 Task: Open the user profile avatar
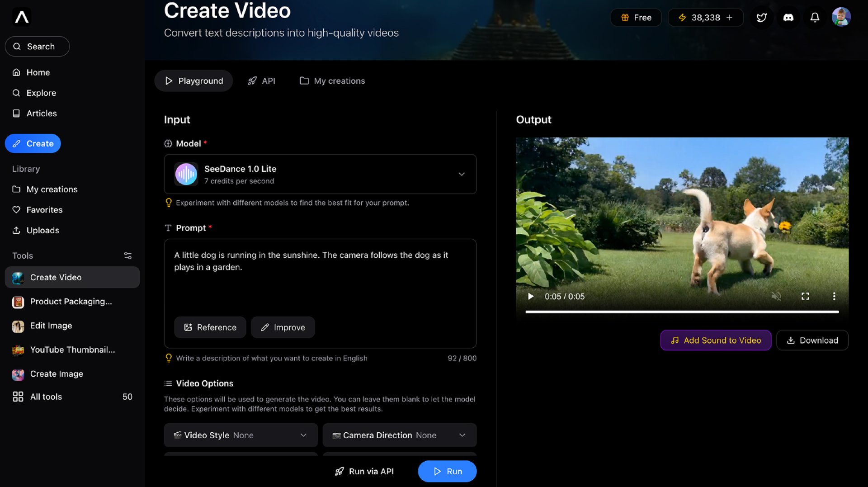[x=841, y=17]
